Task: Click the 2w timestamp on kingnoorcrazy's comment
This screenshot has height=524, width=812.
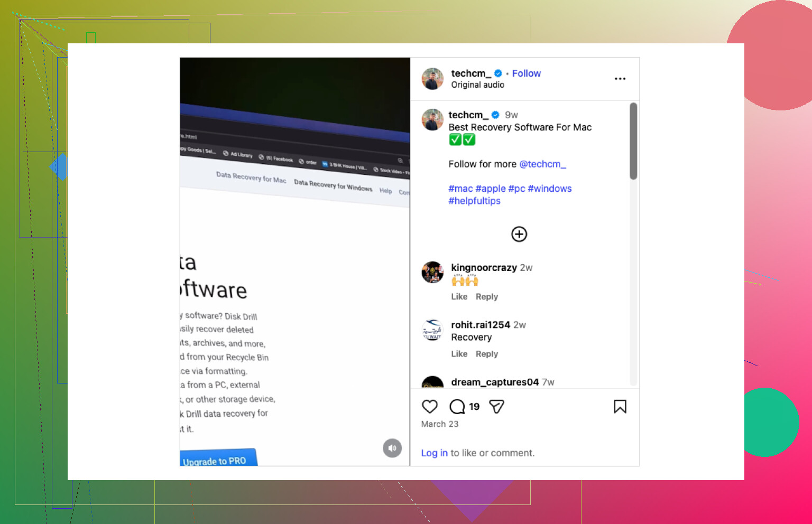Action: point(526,268)
